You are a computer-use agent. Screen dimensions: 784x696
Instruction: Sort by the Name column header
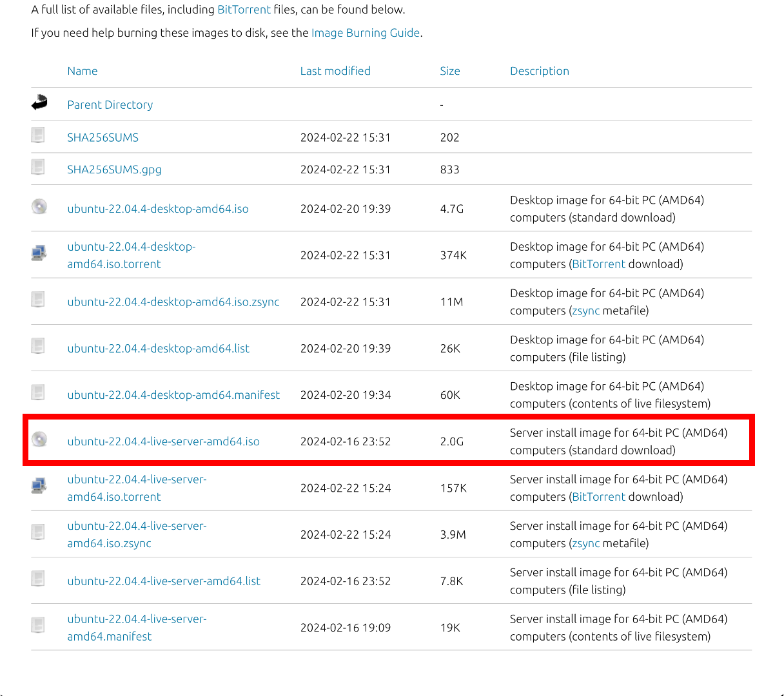[83, 71]
